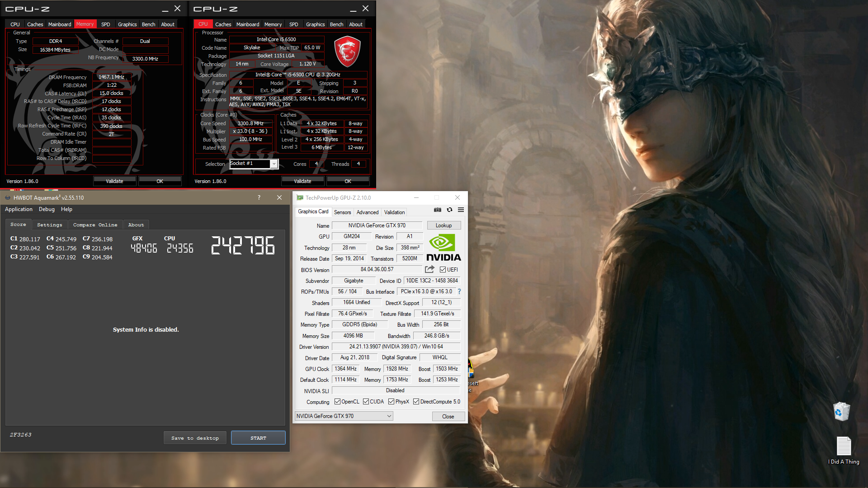
Task: Click the Aquamark help question mark
Action: [259, 197]
